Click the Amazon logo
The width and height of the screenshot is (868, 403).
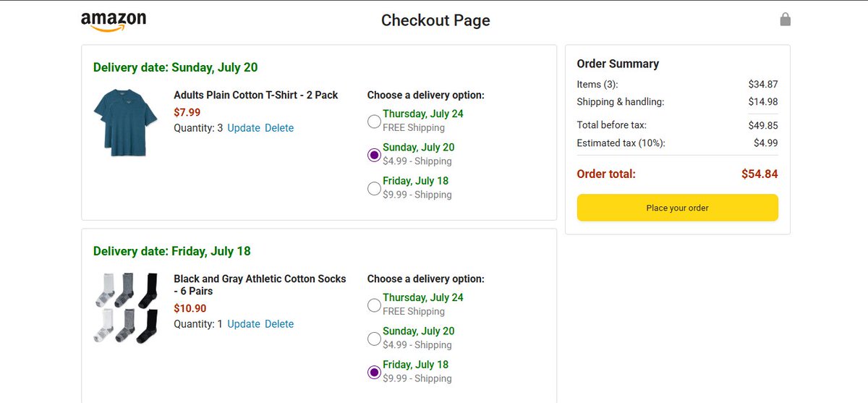[x=114, y=21]
